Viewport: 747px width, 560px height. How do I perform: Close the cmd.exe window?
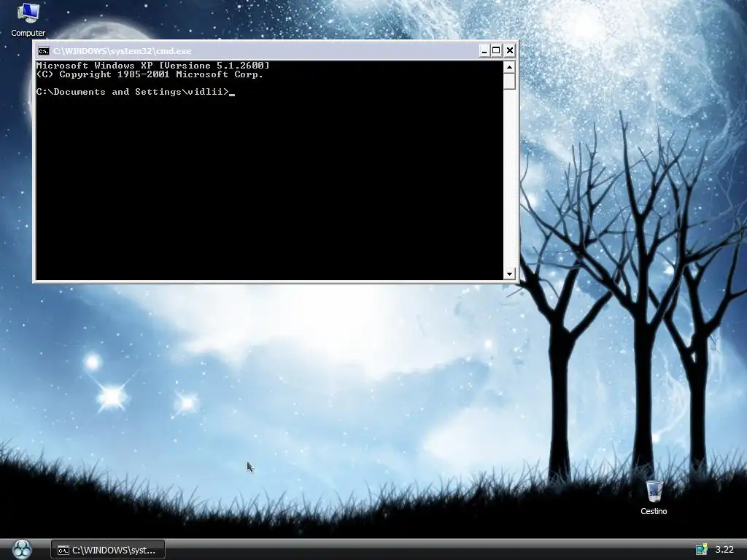(x=510, y=50)
